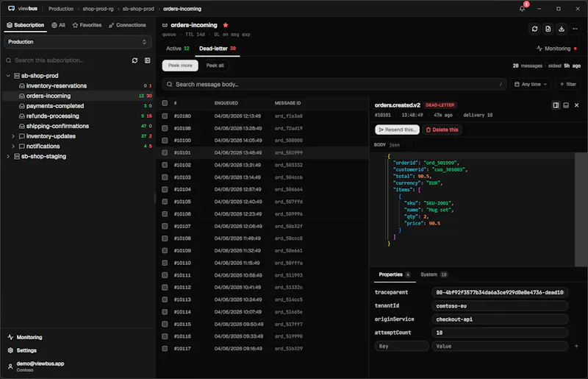The image size is (588, 379).
Task: Open the Production environment dropdown
Action: (78, 42)
